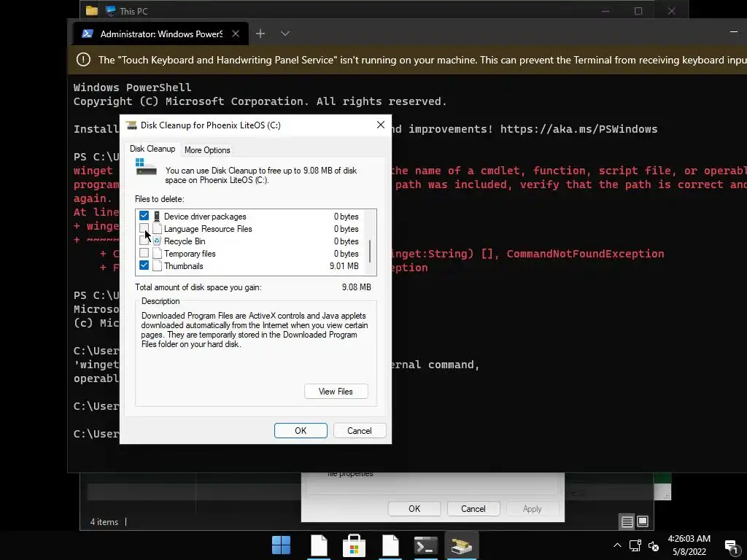Image resolution: width=747 pixels, height=560 pixels.
Task: Open the clock and date flyout
Action: (689, 545)
